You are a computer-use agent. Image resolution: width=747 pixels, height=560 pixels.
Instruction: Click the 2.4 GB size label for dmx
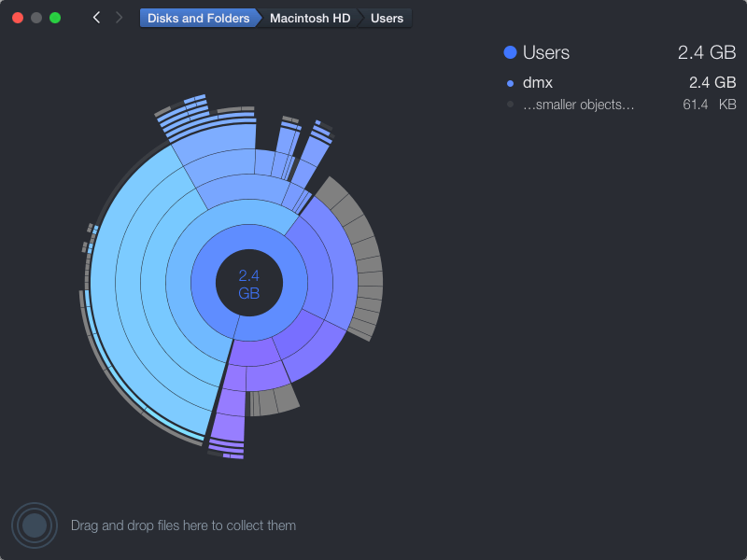click(x=712, y=83)
